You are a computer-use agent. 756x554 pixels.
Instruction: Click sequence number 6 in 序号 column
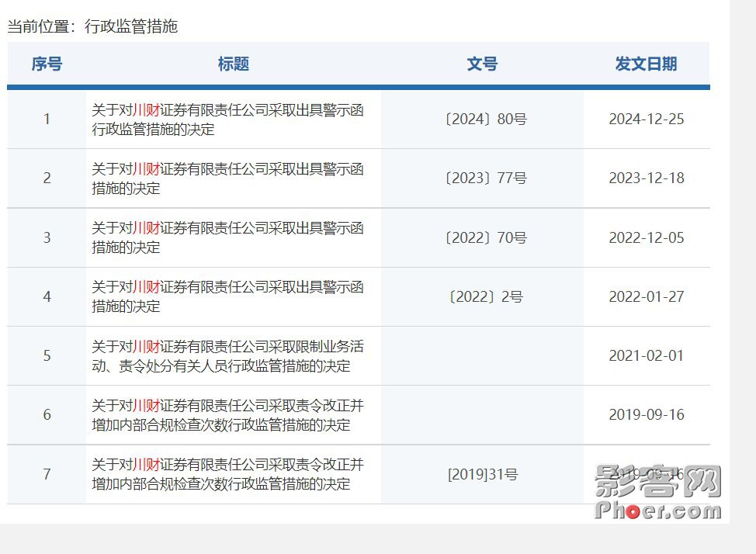tap(47, 414)
